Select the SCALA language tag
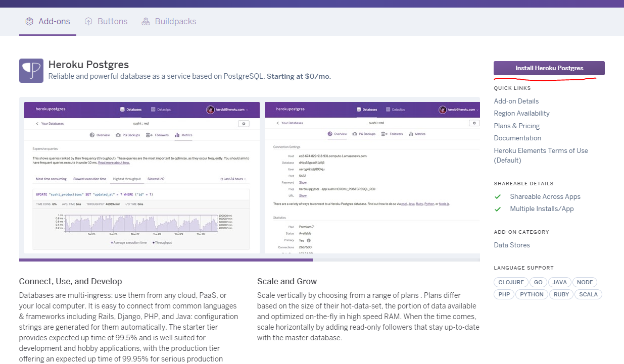Image resolution: width=624 pixels, height=364 pixels. [588, 294]
